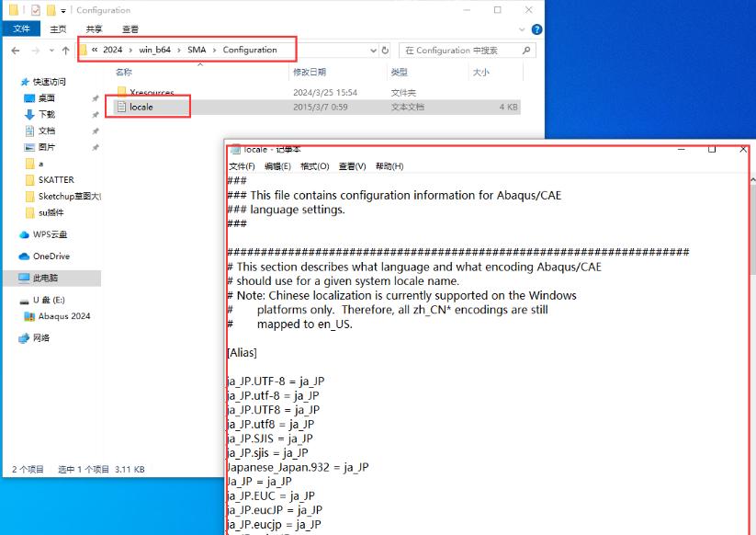Screen dimensions: 756x535
Task: Click the [Alias] line in Notepad
Action: (242, 353)
